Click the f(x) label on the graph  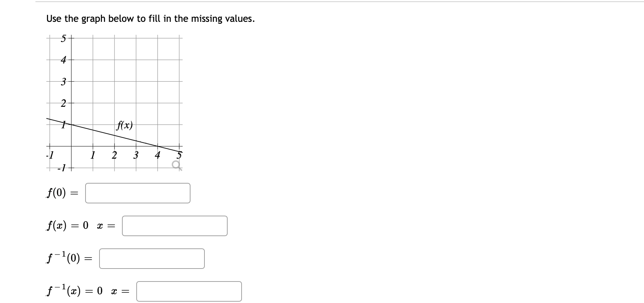point(124,125)
